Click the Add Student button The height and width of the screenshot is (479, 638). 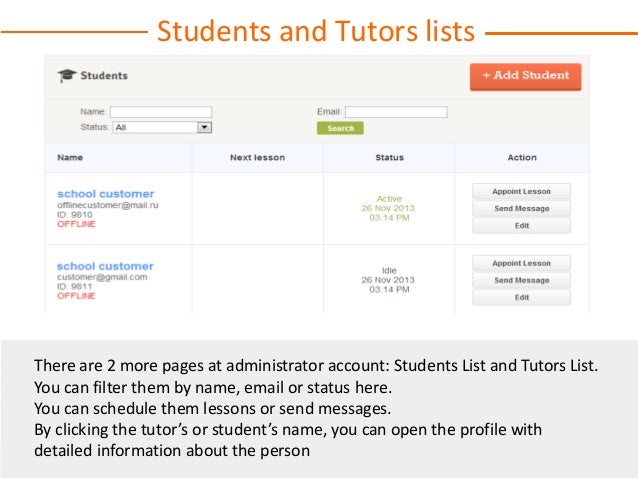point(525,76)
